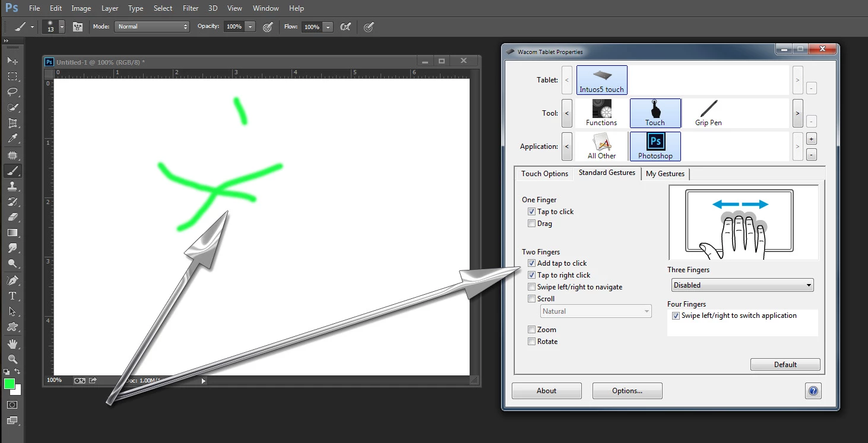Toggle Quick Mask mode
Viewport: 868px width, 443px height.
click(12, 404)
